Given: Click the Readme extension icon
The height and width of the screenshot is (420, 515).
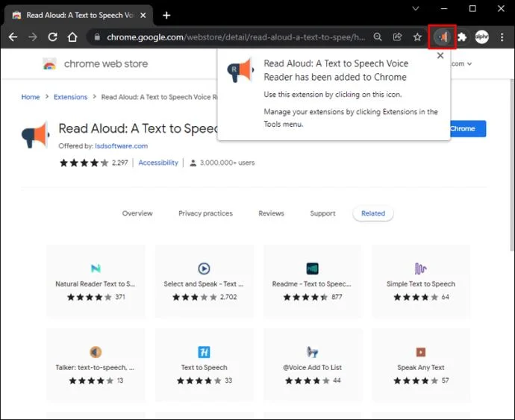Looking at the screenshot, I should [312, 269].
